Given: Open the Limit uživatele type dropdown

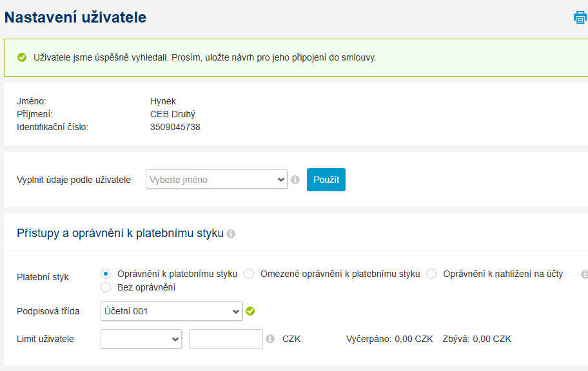Looking at the screenshot, I should point(141,339).
